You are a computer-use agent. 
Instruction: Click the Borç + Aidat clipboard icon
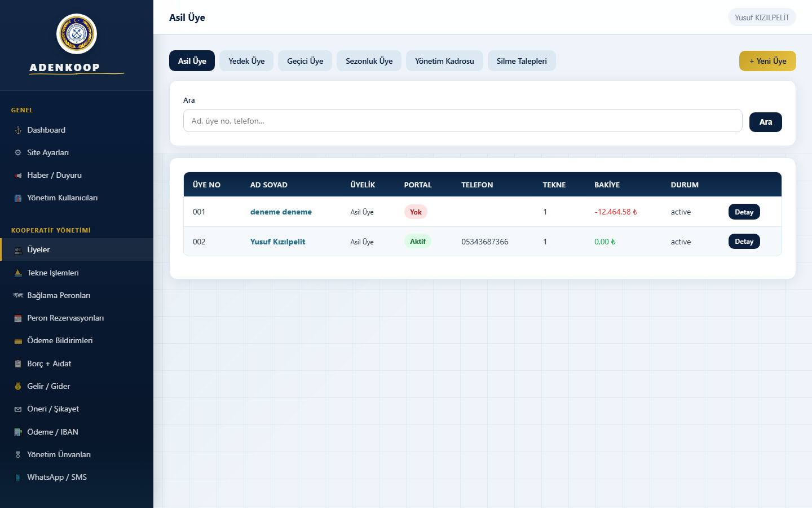click(18, 364)
